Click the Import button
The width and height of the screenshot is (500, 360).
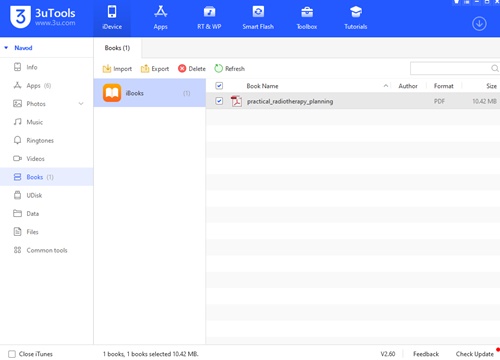pos(117,69)
